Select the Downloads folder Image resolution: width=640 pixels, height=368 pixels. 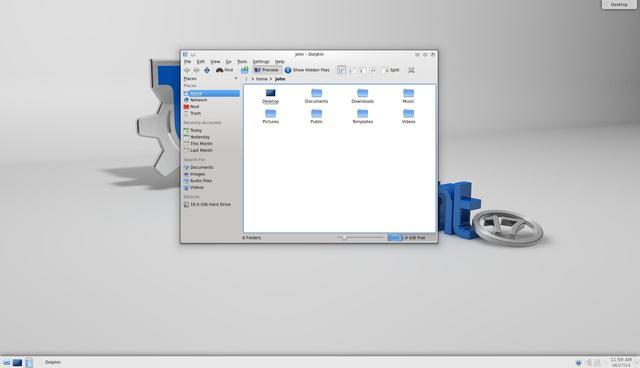pyautogui.click(x=362, y=96)
